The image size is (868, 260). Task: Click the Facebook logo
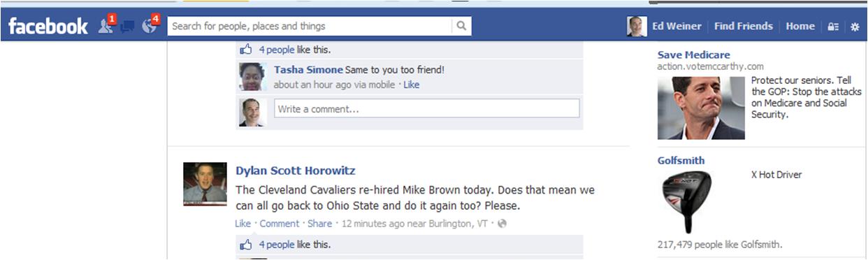tap(48, 27)
